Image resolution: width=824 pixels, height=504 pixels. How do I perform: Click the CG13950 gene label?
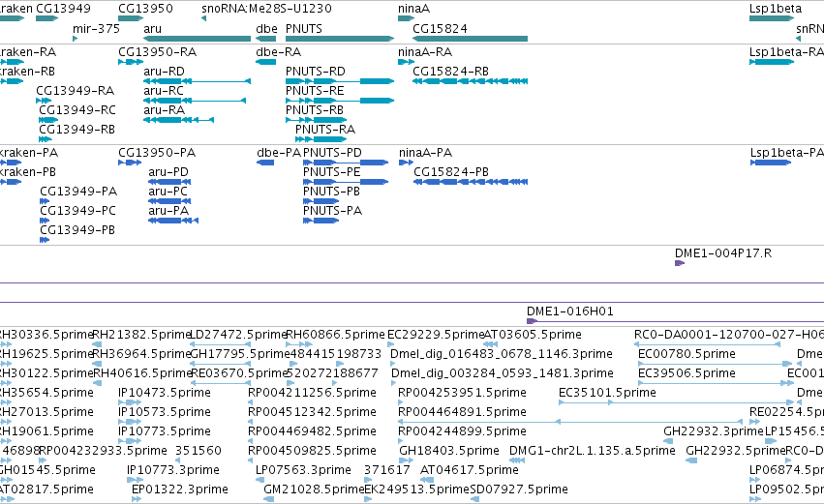[145, 9]
